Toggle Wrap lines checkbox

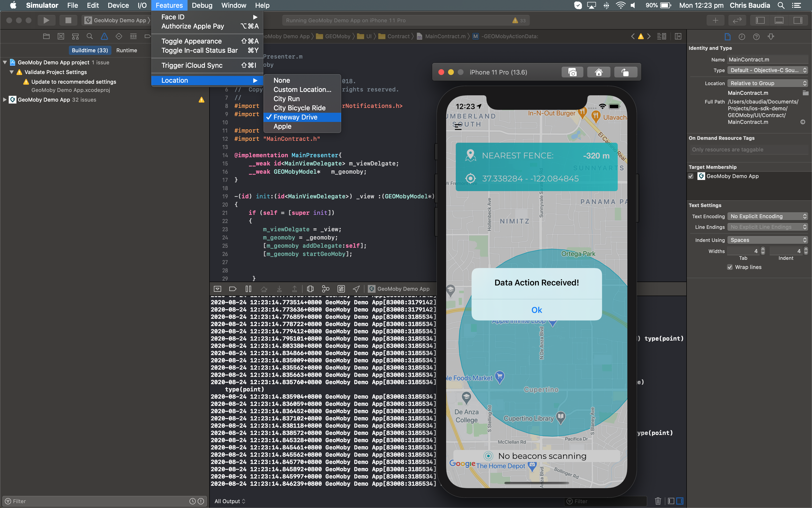coord(730,267)
